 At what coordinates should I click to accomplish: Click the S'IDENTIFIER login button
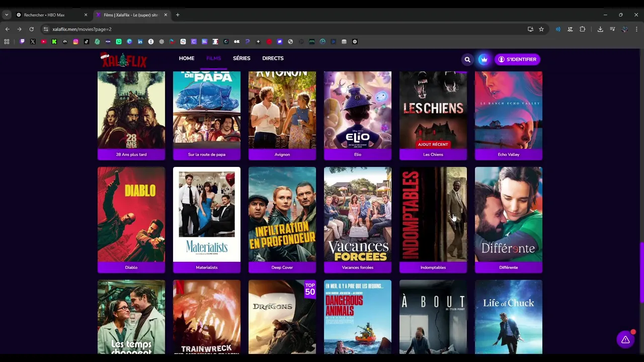coord(517,59)
